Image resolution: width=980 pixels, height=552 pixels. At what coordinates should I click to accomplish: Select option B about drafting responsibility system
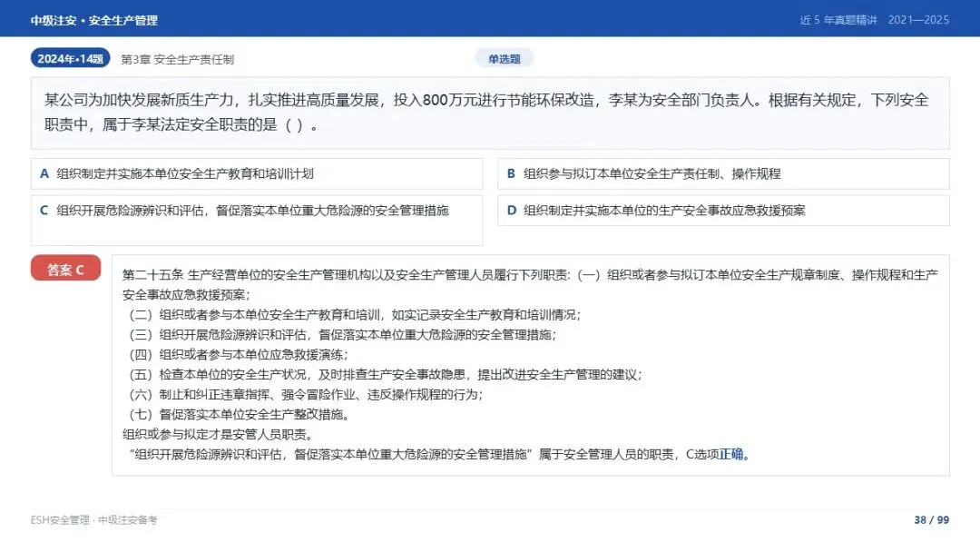[x=723, y=173]
